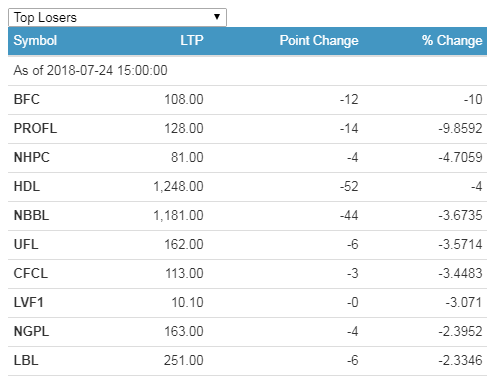Screen dimensions: 497x378
Task: Open the Top Losers dropdown
Action: click(117, 17)
